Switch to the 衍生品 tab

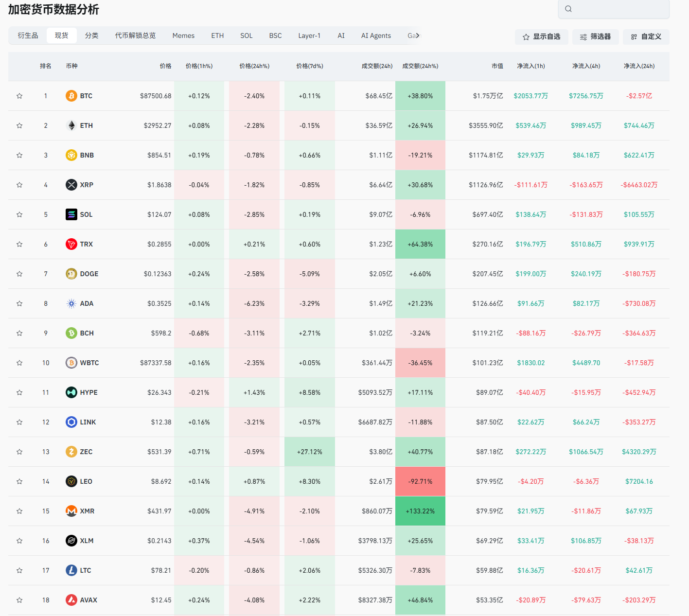[x=28, y=35]
